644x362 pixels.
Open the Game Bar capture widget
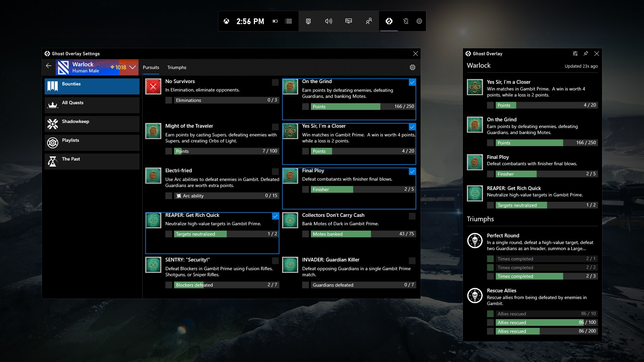click(308, 21)
